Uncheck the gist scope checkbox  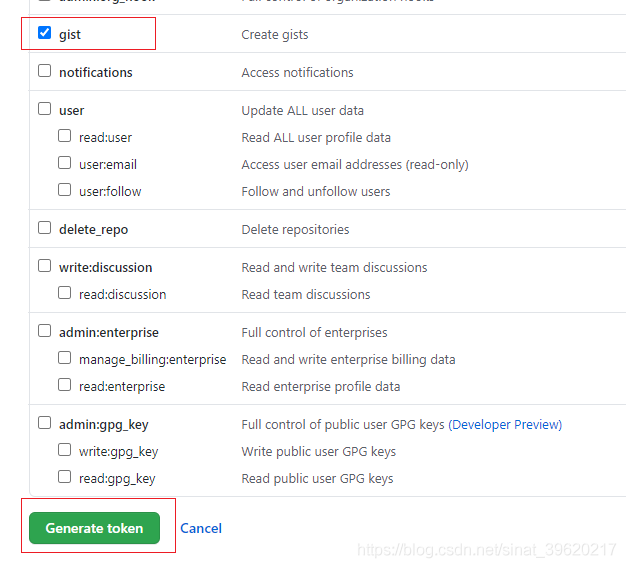pyautogui.click(x=44, y=33)
